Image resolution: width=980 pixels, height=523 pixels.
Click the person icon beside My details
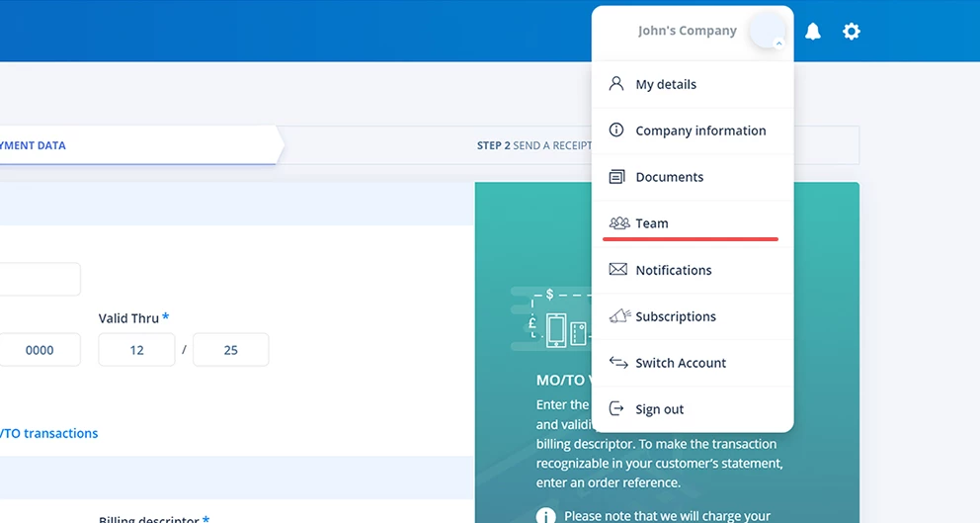coord(616,84)
